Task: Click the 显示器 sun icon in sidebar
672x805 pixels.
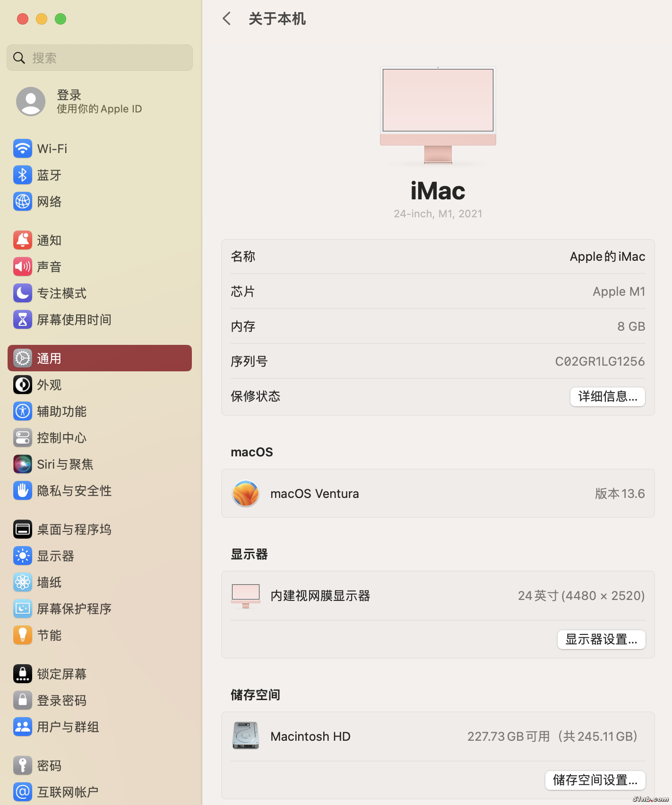Action: [x=23, y=556]
